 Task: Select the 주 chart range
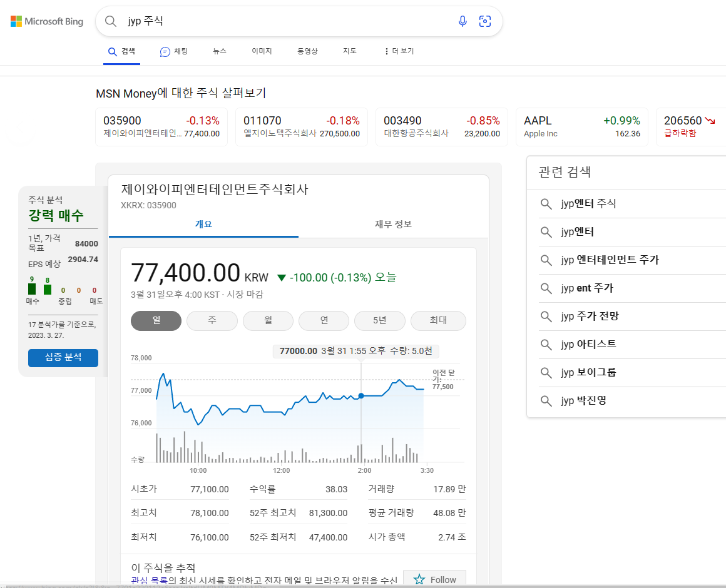pos(212,321)
